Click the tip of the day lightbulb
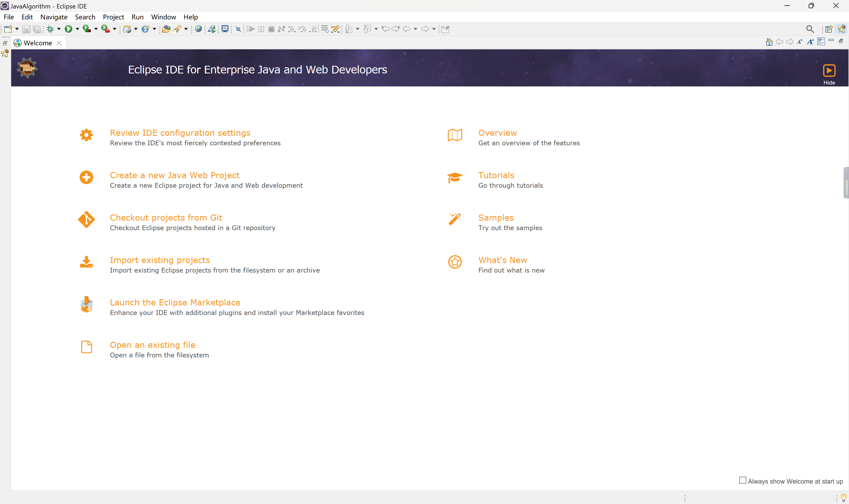The image size is (849, 504). [843, 498]
